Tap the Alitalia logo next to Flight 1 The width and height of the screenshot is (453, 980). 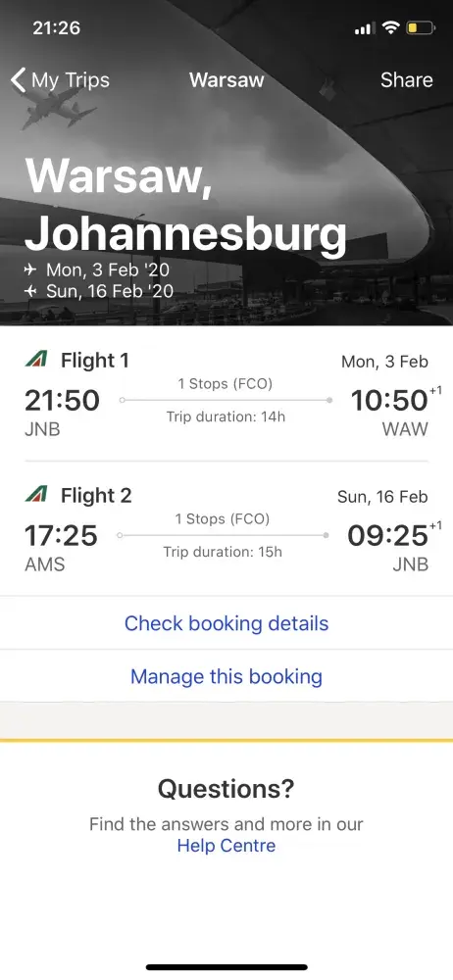pyautogui.click(x=36, y=360)
